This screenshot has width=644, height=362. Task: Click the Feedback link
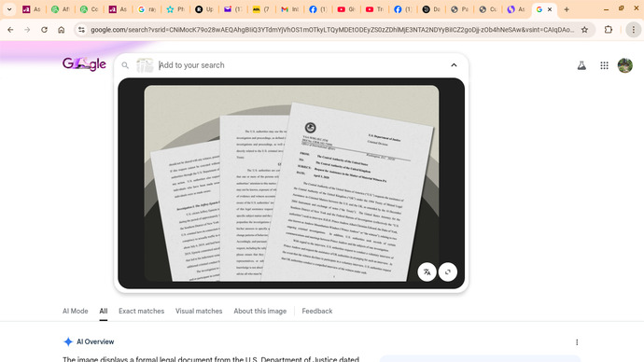pos(317,311)
